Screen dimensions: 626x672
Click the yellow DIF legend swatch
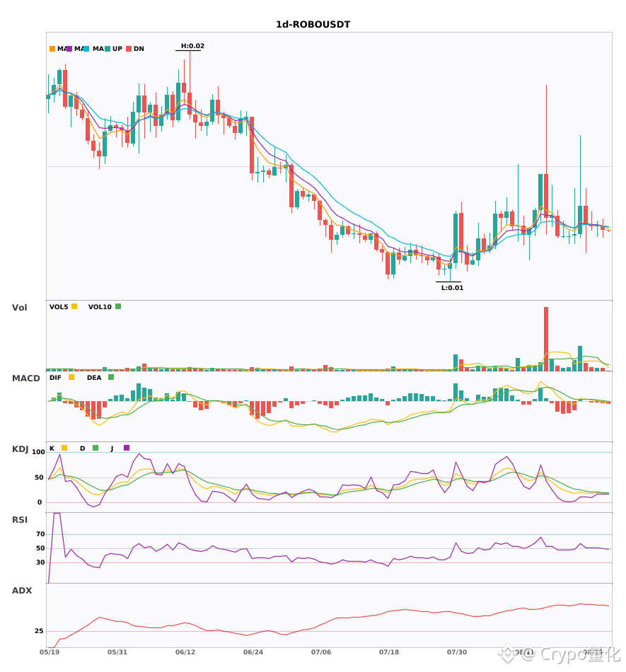point(71,377)
